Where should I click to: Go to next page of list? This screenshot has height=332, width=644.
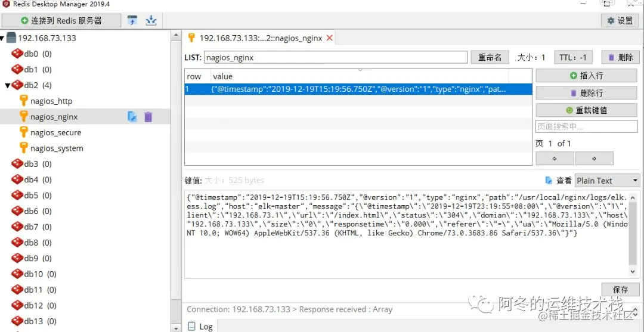pyautogui.click(x=595, y=159)
